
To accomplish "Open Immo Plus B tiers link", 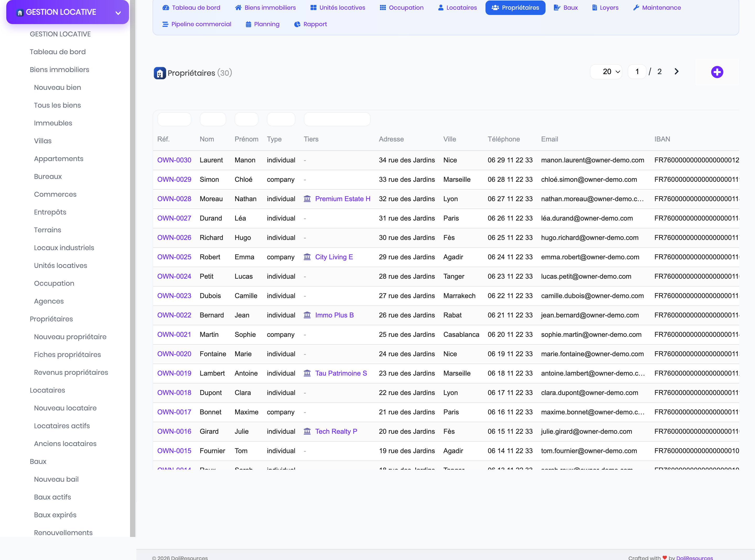I will click(x=335, y=315).
